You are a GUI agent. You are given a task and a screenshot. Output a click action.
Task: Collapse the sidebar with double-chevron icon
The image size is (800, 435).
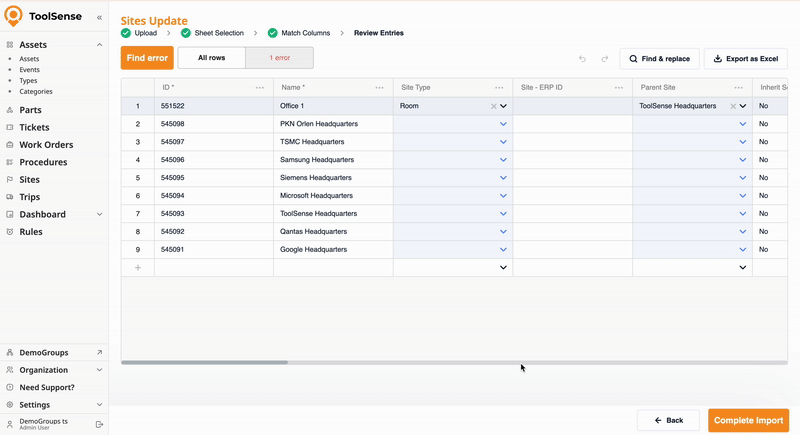tap(99, 17)
